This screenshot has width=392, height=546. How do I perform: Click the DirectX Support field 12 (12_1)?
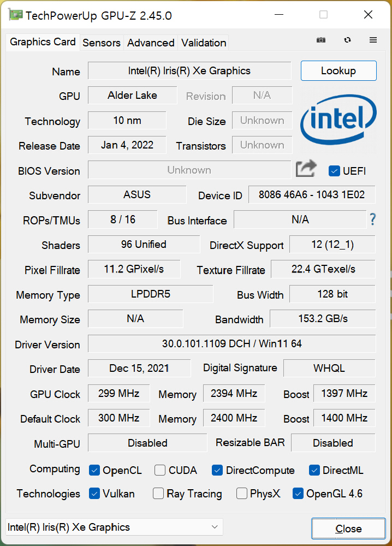(332, 244)
